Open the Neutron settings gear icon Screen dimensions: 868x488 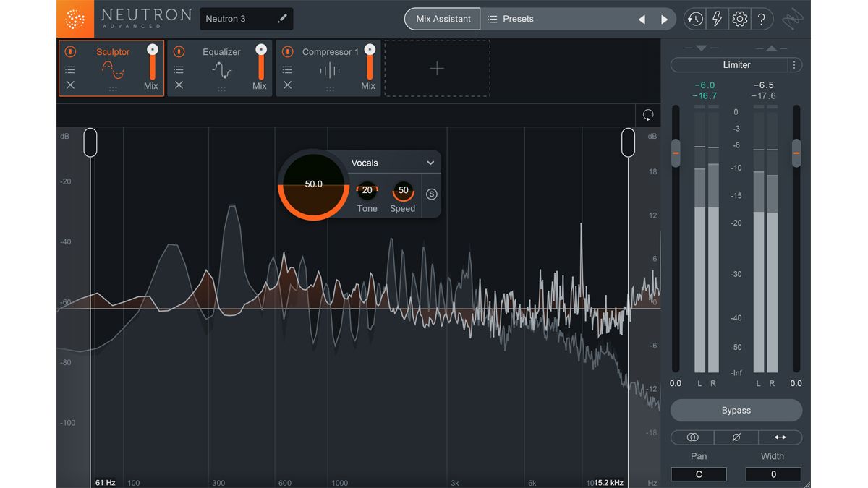click(x=739, y=19)
